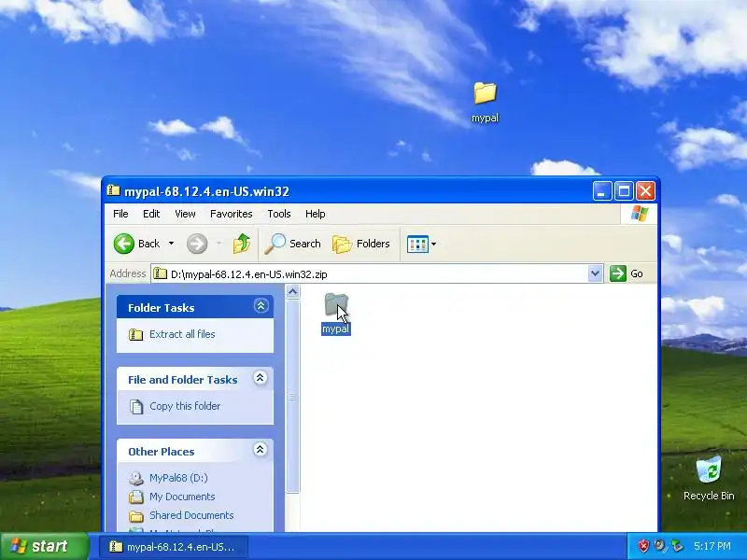
Task: Click the Go button
Action: [627, 273]
